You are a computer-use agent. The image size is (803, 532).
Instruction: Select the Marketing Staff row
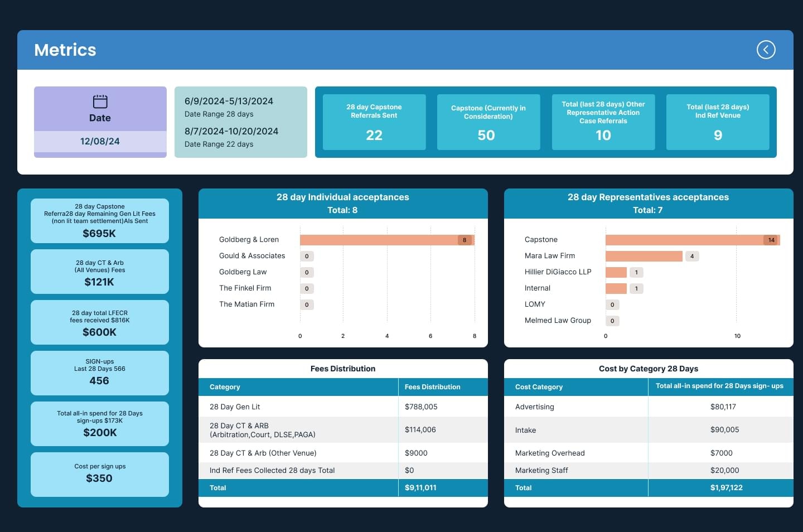click(x=649, y=471)
